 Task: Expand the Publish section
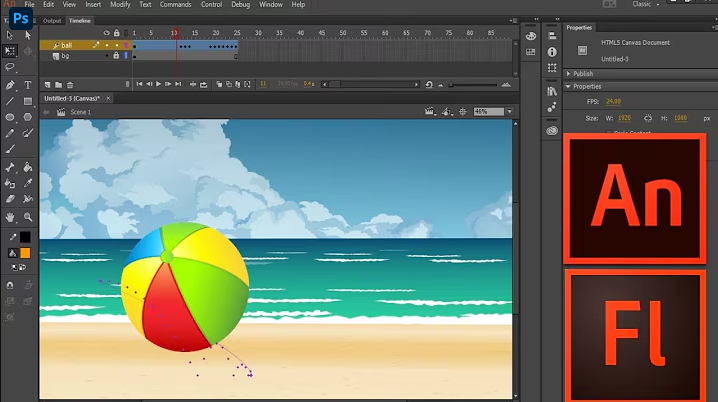click(569, 74)
